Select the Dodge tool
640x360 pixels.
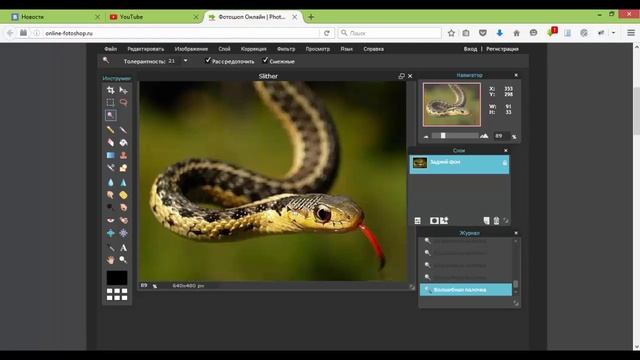pos(110,207)
